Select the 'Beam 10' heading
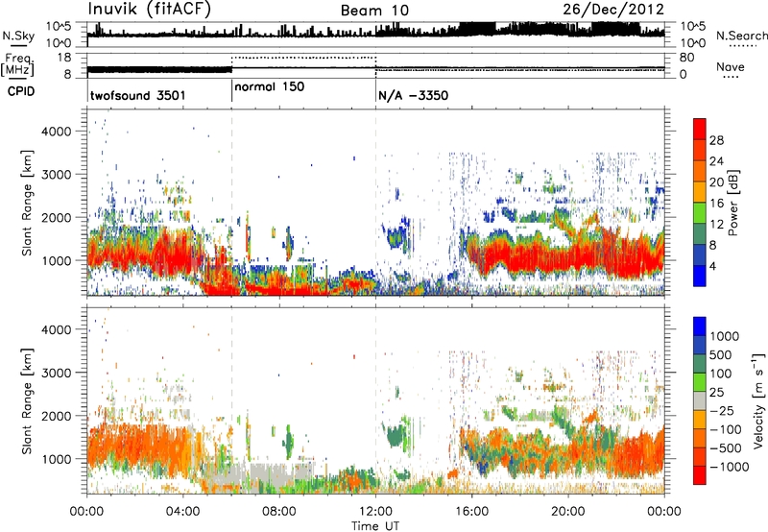This screenshot has width=768, height=532. (374, 11)
